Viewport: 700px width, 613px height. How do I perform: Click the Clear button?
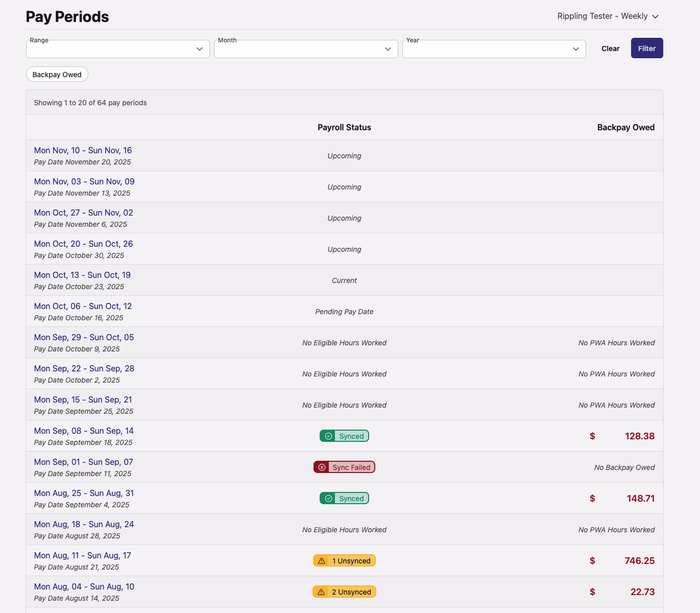click(611, 49)
